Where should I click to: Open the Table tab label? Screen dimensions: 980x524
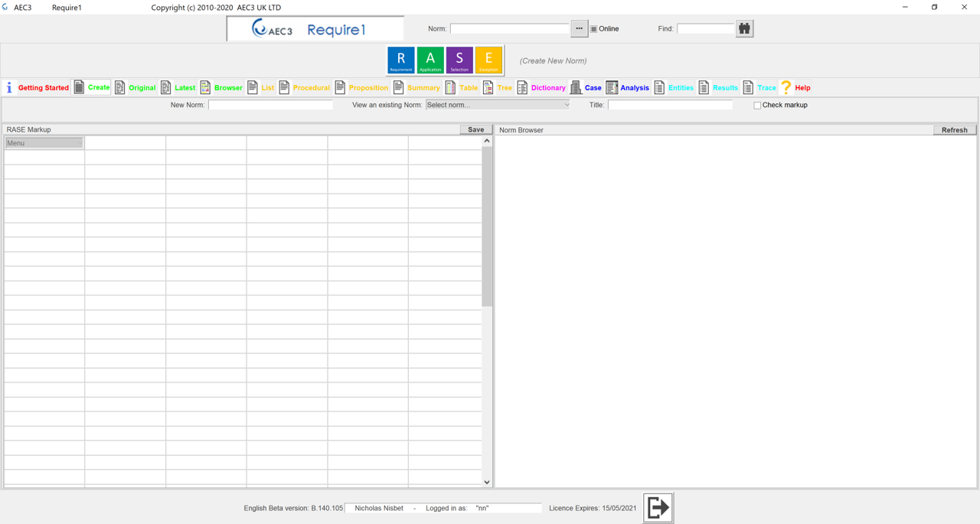[x=469, y=88]
